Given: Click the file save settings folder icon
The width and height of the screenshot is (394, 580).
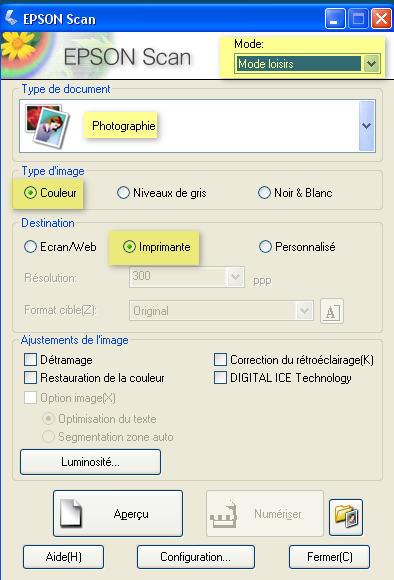Looking at the screenshot, I should coord(346,517).
